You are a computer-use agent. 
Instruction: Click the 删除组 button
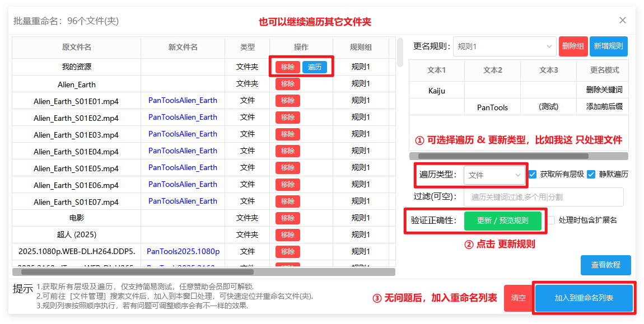[x=573, y=46]
